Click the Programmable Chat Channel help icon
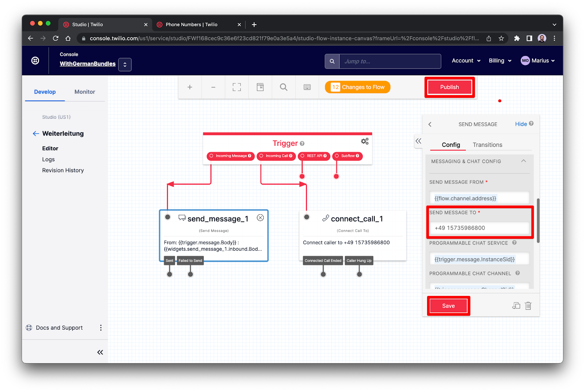The image size is (585, 392). pyautogui.click(x=518, y=273)
